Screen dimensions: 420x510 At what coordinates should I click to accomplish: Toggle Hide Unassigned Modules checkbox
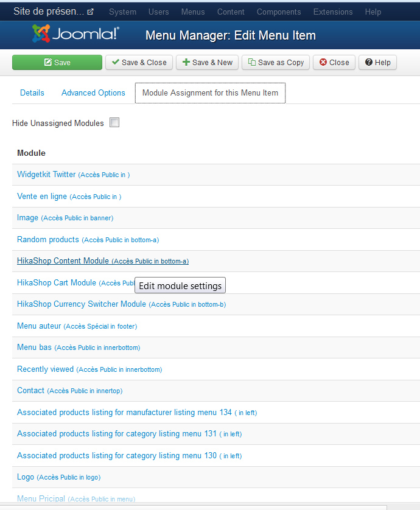[114, 122]
